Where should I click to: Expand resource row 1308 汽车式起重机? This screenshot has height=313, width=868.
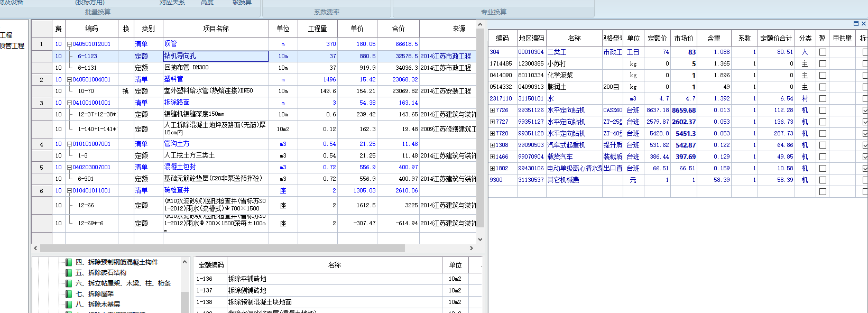[492, 145]
